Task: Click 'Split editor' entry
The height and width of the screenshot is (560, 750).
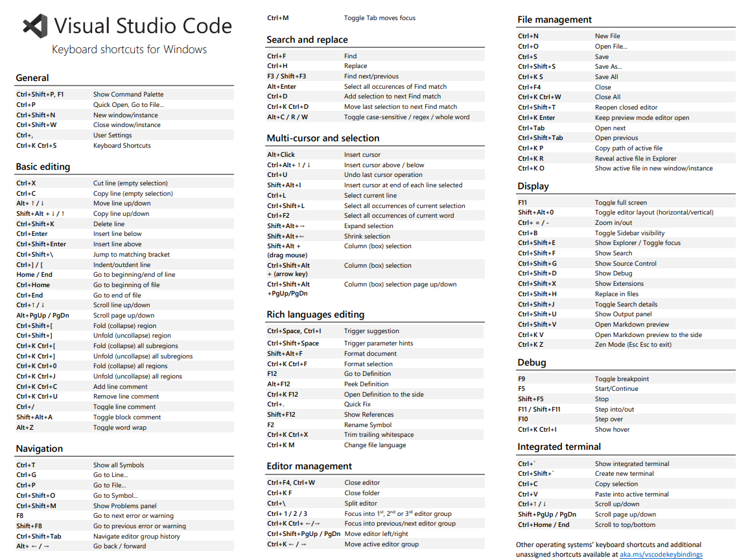Action: pos(360,503)
